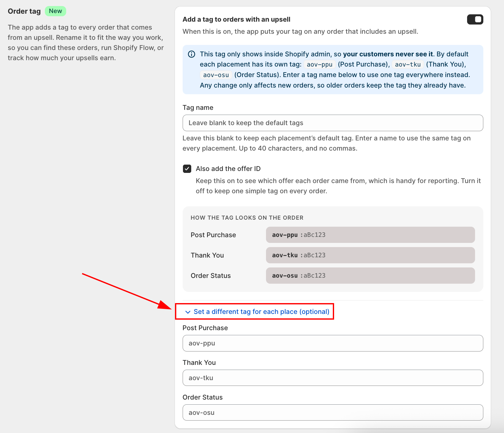Click the New badge beside Order tag
Viewport: 504px width, 433px height.
(55, 11)
